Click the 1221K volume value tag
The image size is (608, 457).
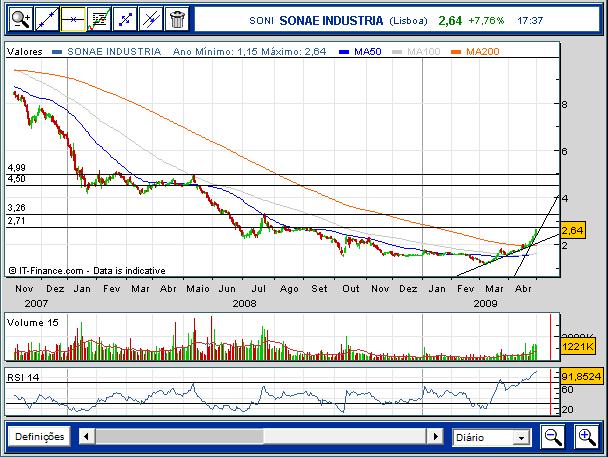pos(578,346)
